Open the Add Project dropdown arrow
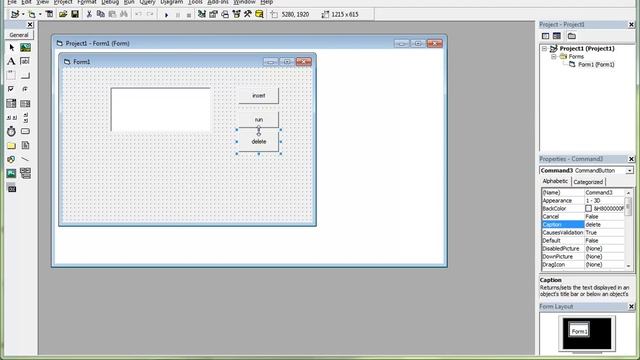The width and height of the screenshot is (640, 360). tap(23, 15)
